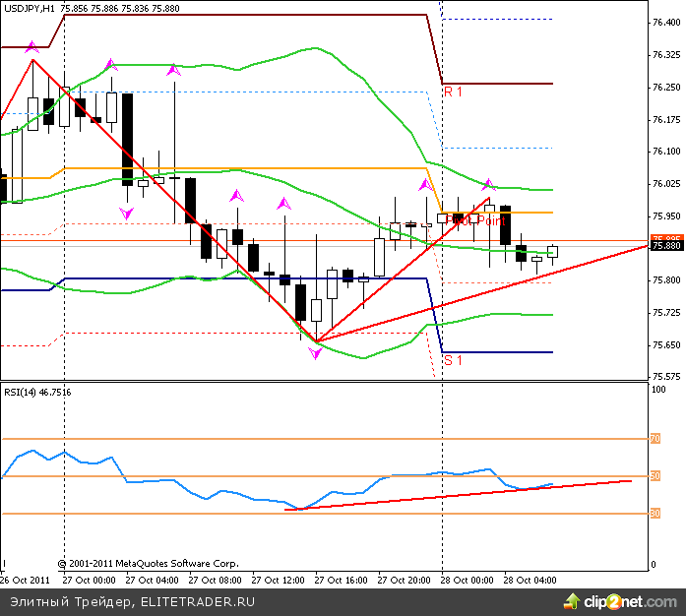The height and width of the screenshot is (616, 686).
Task: Click the magenta down fractal under the large black candle
Action: [x=126, y=213]
